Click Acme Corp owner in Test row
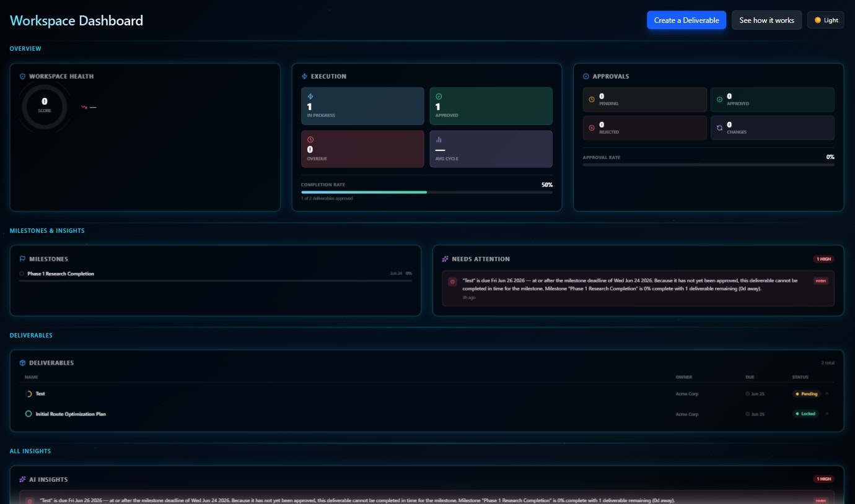Screen dimensions: 855x504 687,394
